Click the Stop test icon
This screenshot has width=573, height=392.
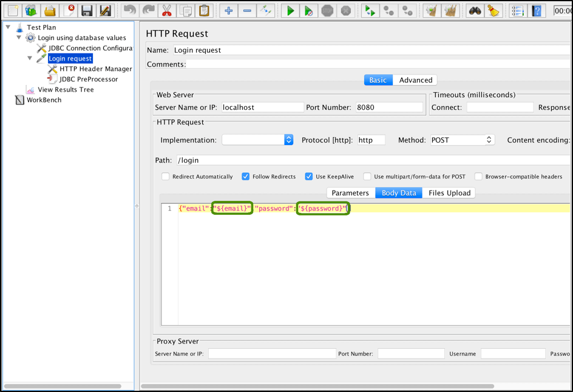pyautogui.click(x=327, y=10)
